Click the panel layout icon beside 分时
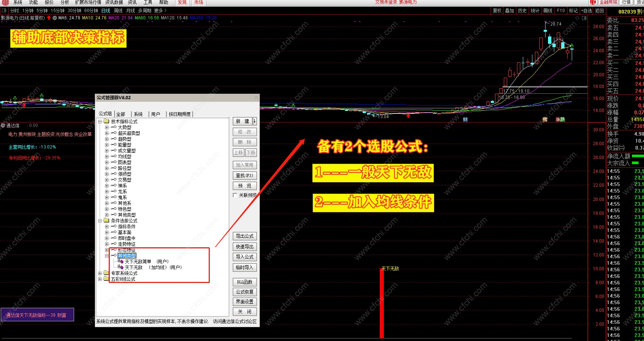The height and width of the screenshot is (341, 644). click(x=4, y=11)
